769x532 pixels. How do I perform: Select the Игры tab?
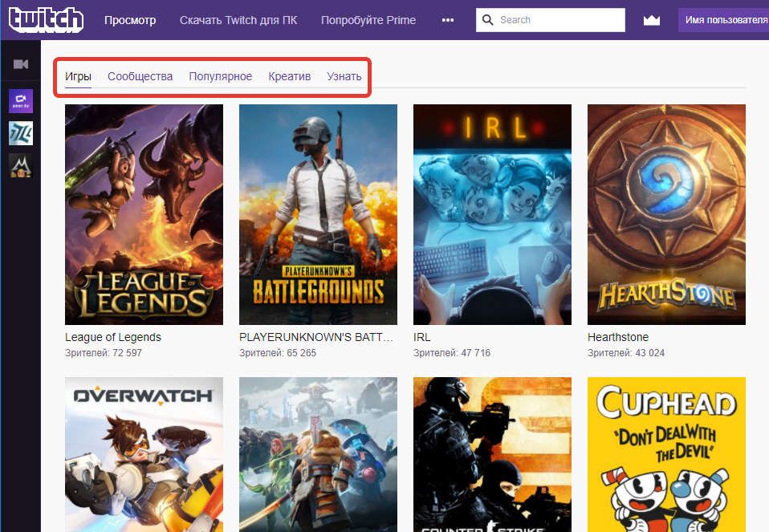[x=78, y=76]
